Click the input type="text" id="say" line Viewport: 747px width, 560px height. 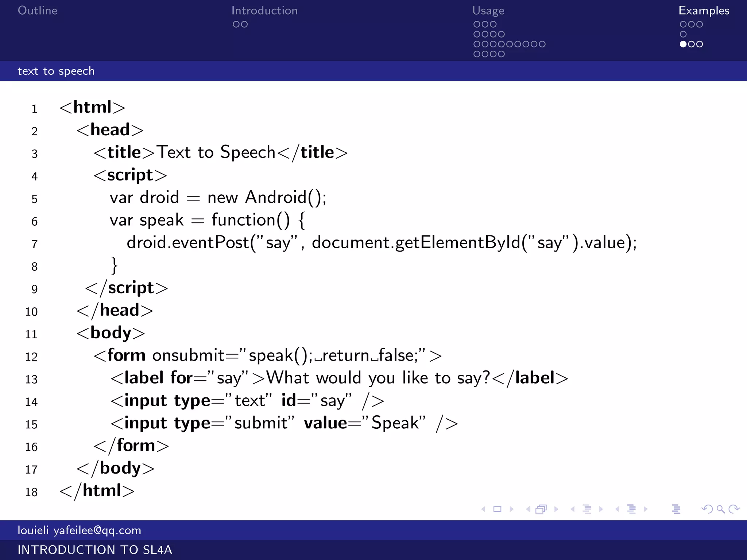247,401
